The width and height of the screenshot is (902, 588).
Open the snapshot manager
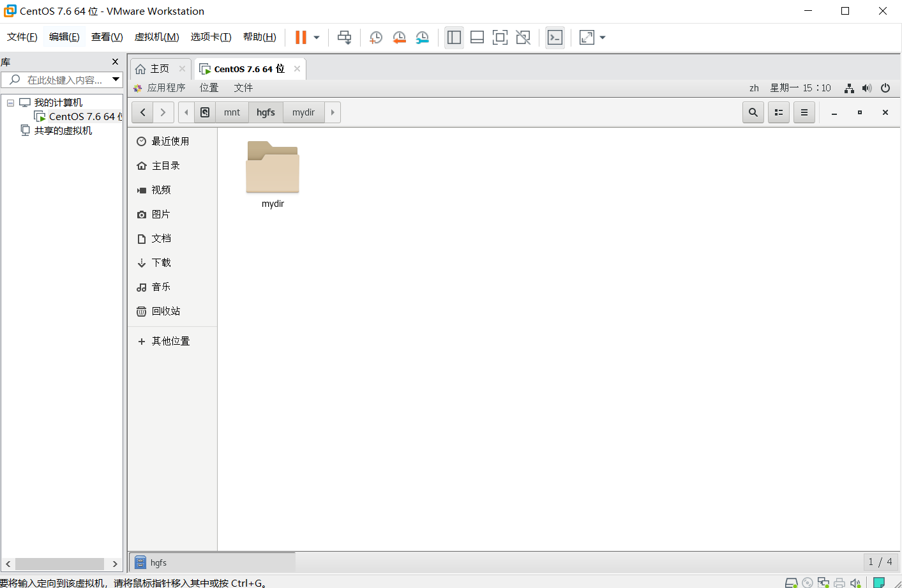pos(422,38)
